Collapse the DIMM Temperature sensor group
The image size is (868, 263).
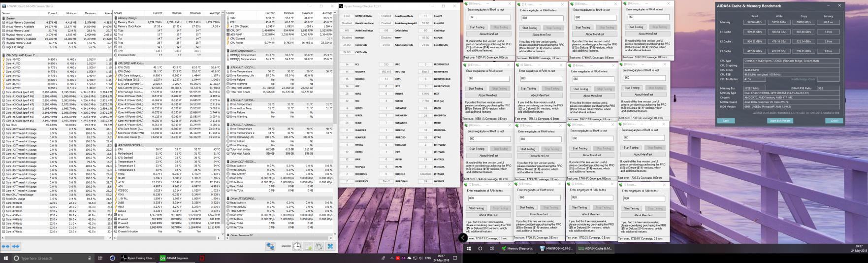229,51
